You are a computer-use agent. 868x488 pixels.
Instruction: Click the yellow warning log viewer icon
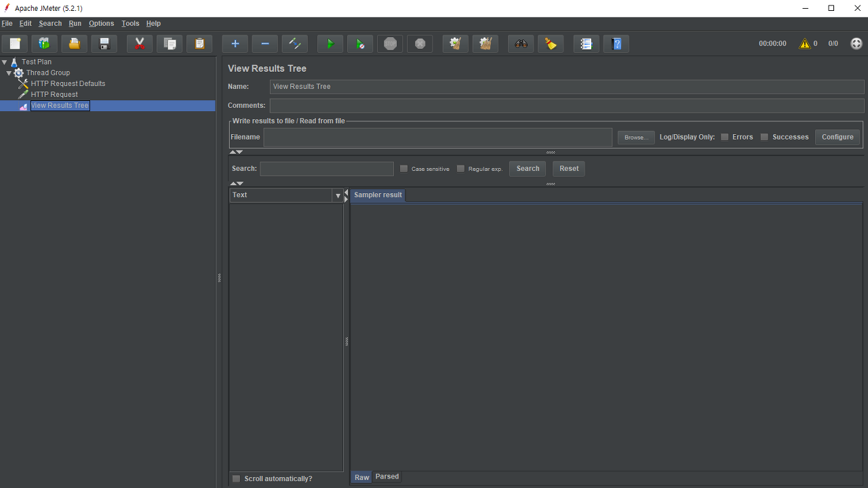click(x=805, y=43)
